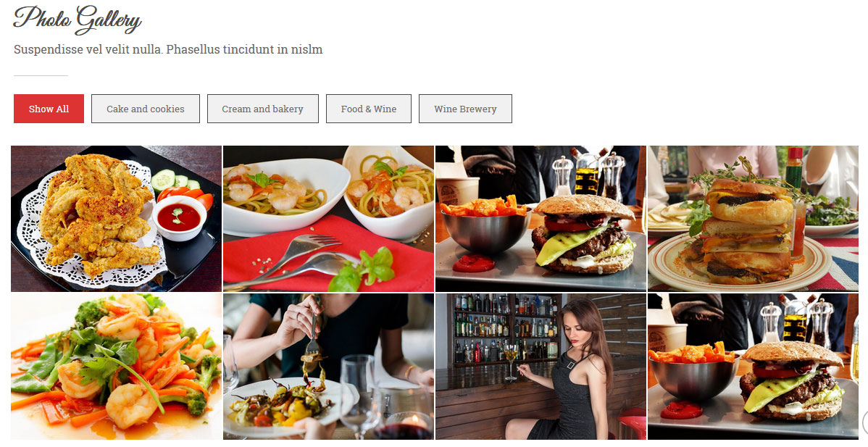Open the woman at the bar photo
Viewport: 868px width, 447px height.
(x=541, y=367)
